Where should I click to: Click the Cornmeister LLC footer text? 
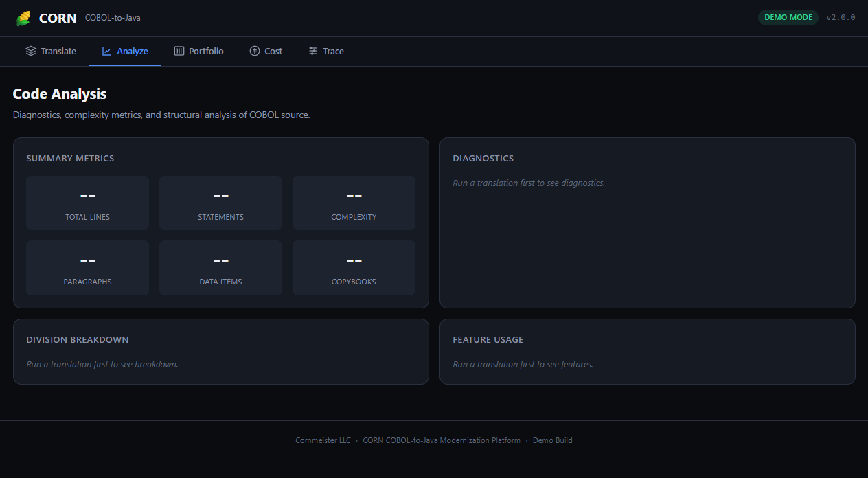click(323, 440)
